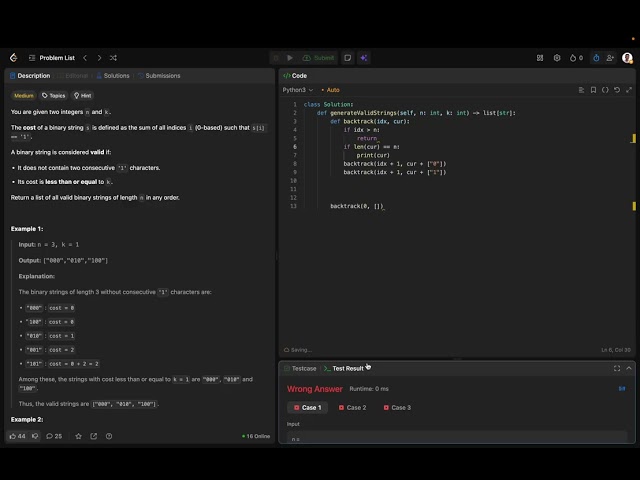The width and height of the screenshot is (640, 480).
Task: Switch to the Test Result tab
Action: (x=344, y=368)
